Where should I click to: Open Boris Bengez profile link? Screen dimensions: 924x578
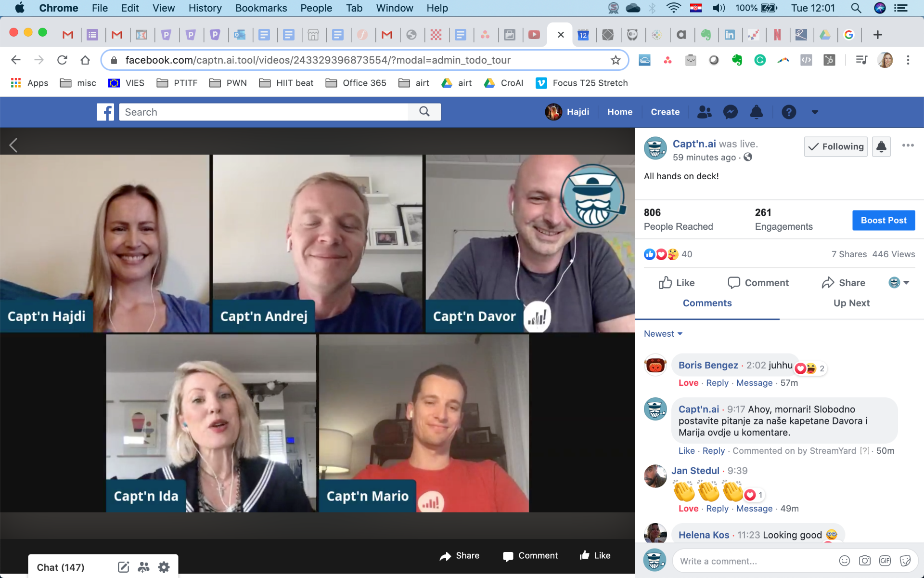(x=708, y=365)
